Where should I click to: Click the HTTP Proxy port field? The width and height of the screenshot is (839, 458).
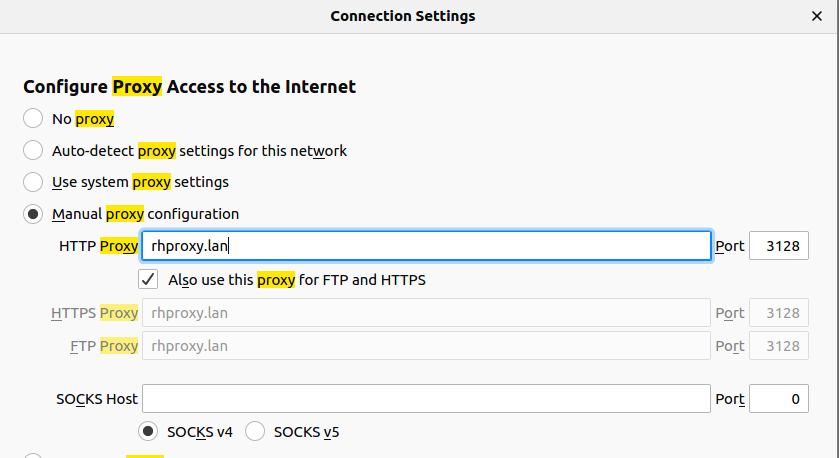pyautogui.click(x=779, y=246)
